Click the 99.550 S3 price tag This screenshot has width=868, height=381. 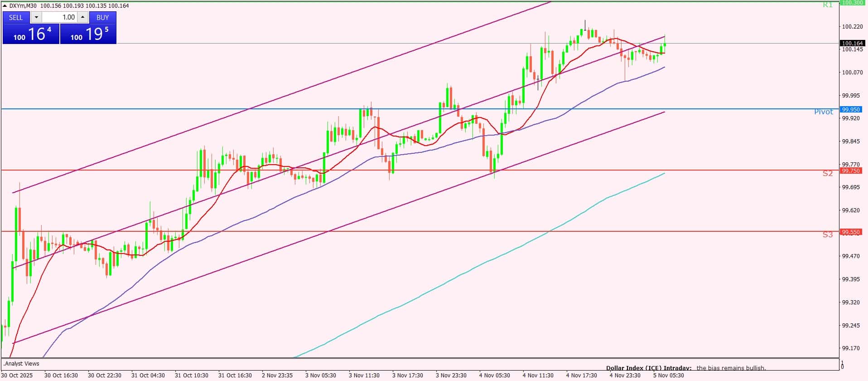point(851,232)
